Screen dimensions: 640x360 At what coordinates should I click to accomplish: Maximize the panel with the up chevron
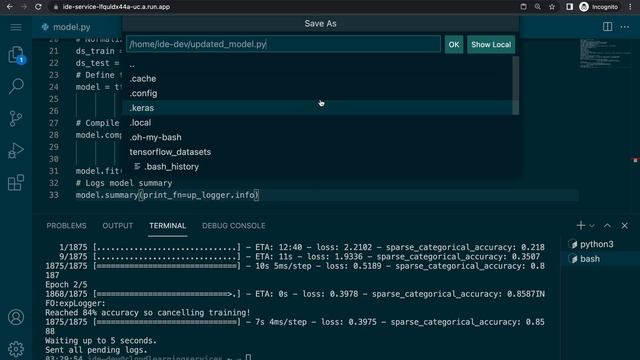[x=607, y=225]
